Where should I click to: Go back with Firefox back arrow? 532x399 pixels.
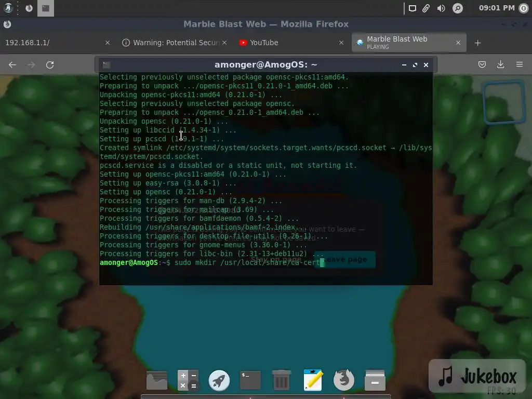click(12, 65)
